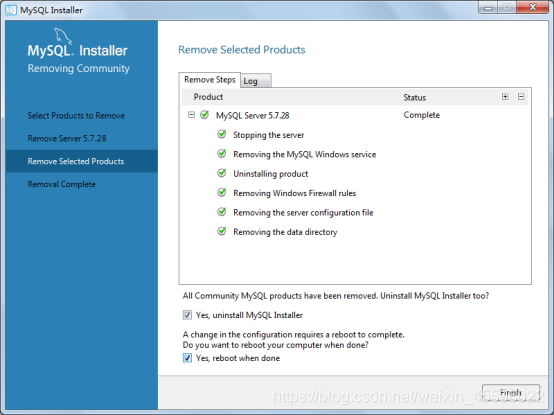Click the Status column header
554x415 pixels.
[414, 97]
